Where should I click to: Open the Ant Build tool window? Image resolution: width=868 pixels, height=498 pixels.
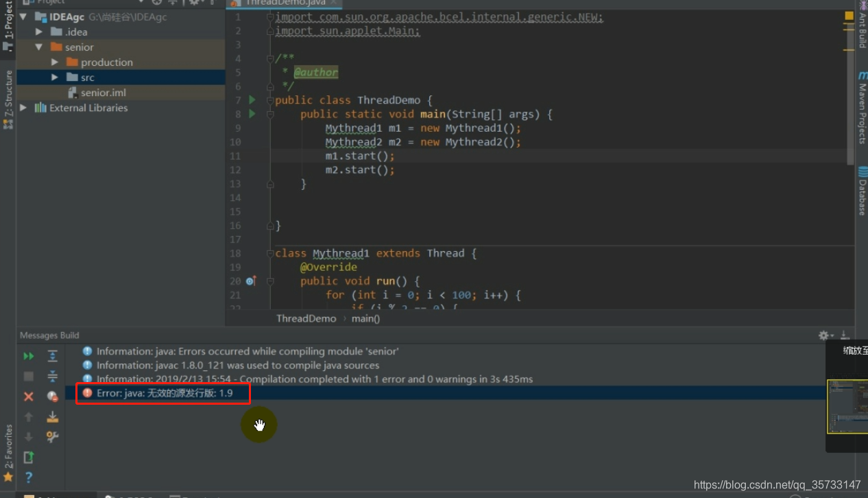863,25
